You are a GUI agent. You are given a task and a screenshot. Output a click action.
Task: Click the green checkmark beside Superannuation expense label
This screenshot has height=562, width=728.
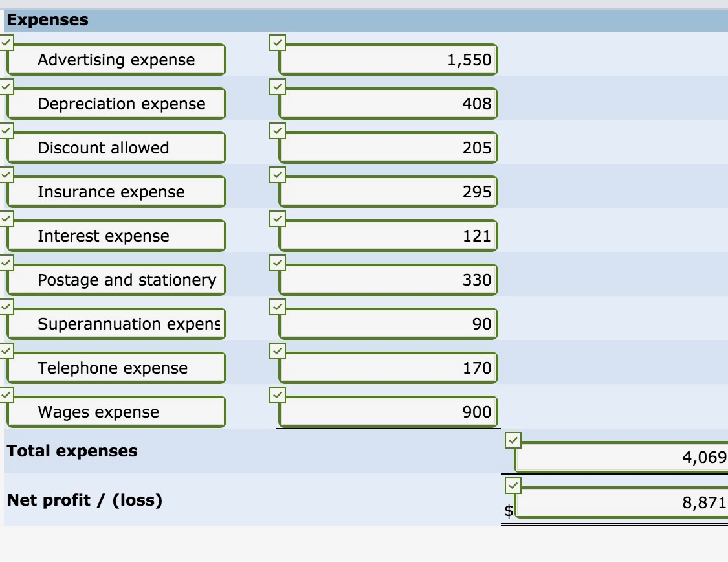(x=6, y=306)
